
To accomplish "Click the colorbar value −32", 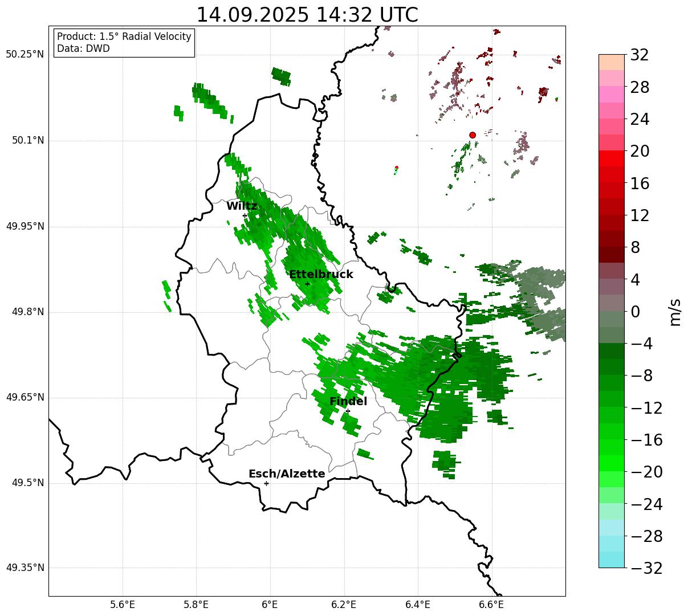I will click(x=646, y=568).
